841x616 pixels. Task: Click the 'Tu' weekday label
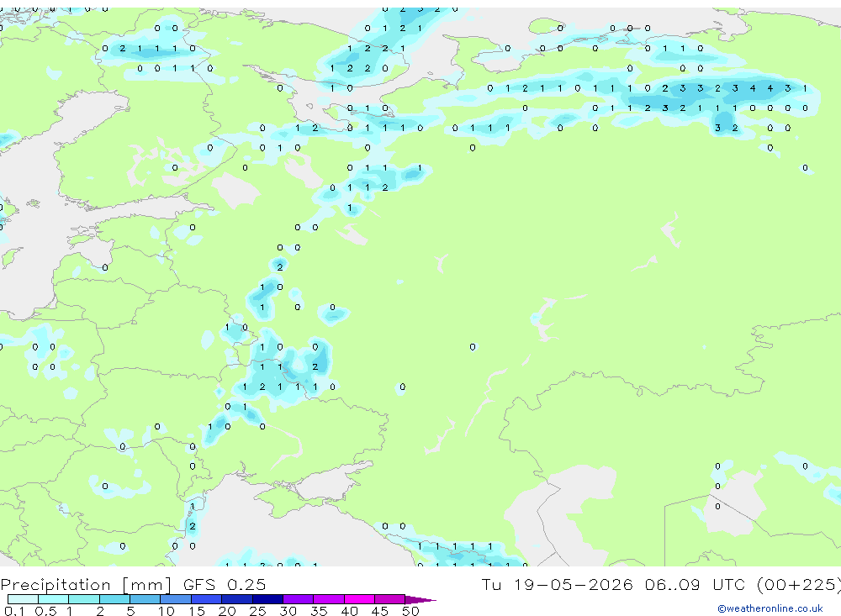coord(491,584)
